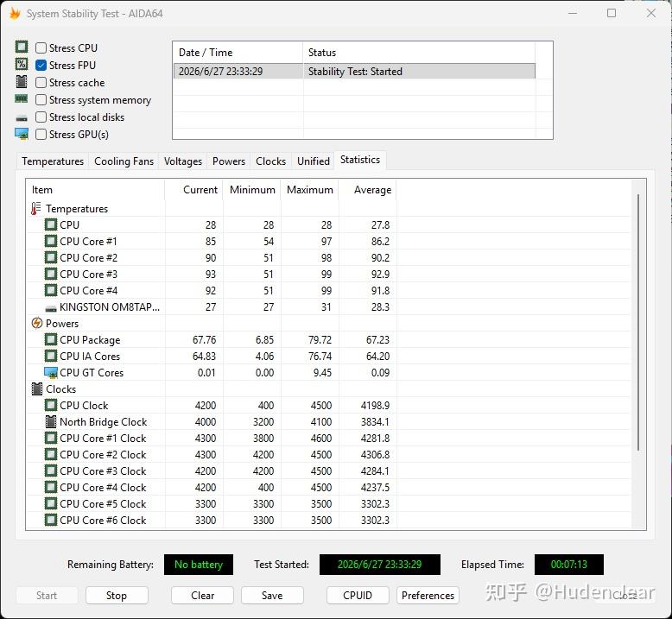Open the Voltages tab
Screen dimensions: 672x619
(x=183, y=161)
